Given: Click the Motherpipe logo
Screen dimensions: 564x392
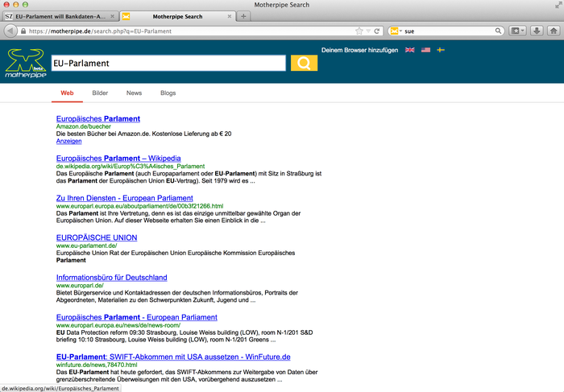Looking at the screenshot, I should pyautogui.click(x=26, y=64).
